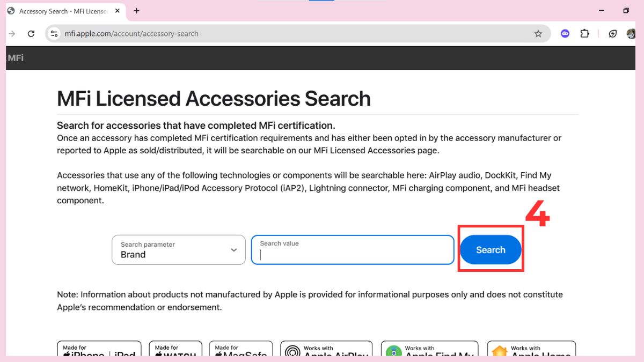Select the Made for MagSafe badge
Screen dimensions: 644x362
coord(241,351)
